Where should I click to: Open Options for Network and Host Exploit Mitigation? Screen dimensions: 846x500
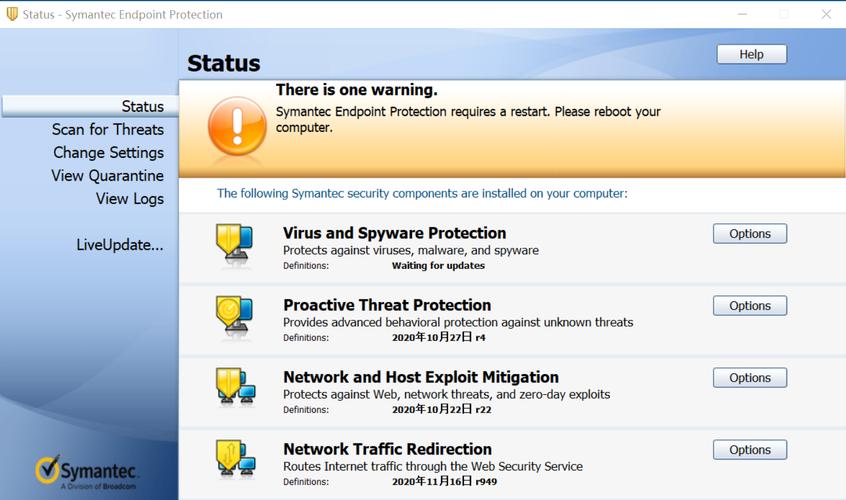coord(749,377)
